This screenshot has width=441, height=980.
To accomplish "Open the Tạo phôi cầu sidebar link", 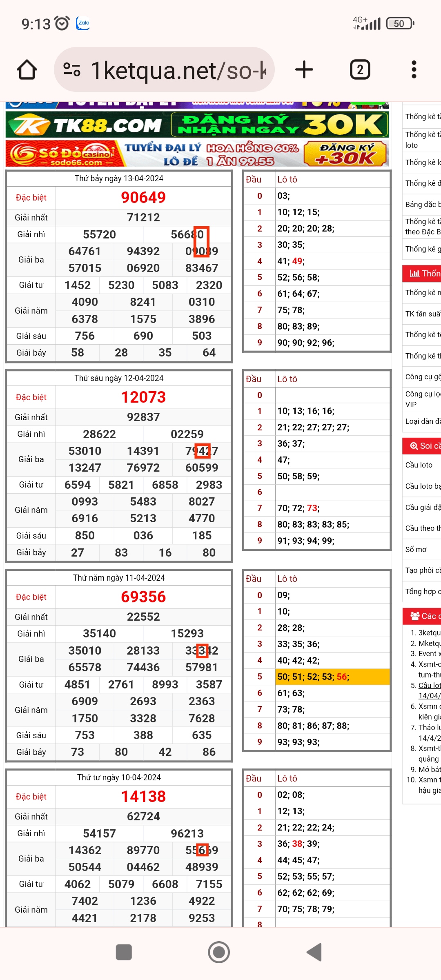I will coord(423,570).
